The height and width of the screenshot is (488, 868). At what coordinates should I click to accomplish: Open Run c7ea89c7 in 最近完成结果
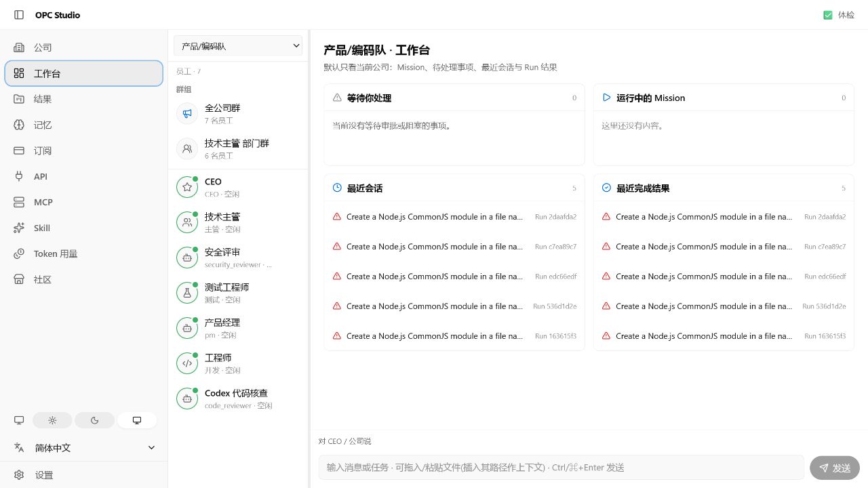(724, 247)
